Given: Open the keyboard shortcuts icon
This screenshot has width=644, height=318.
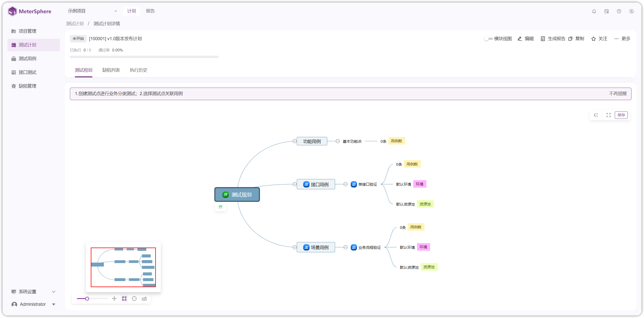Looking at the screenshot, I should point(144,299).
